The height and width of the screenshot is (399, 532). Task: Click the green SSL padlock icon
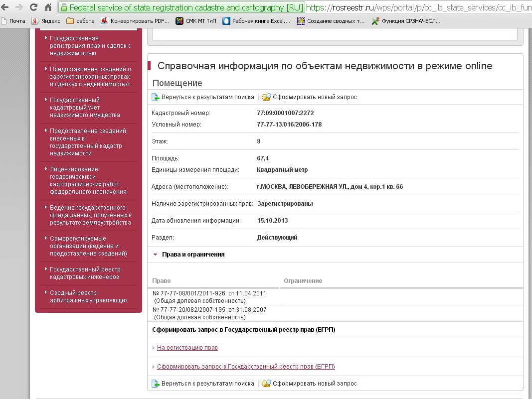(x=64, y=7)
